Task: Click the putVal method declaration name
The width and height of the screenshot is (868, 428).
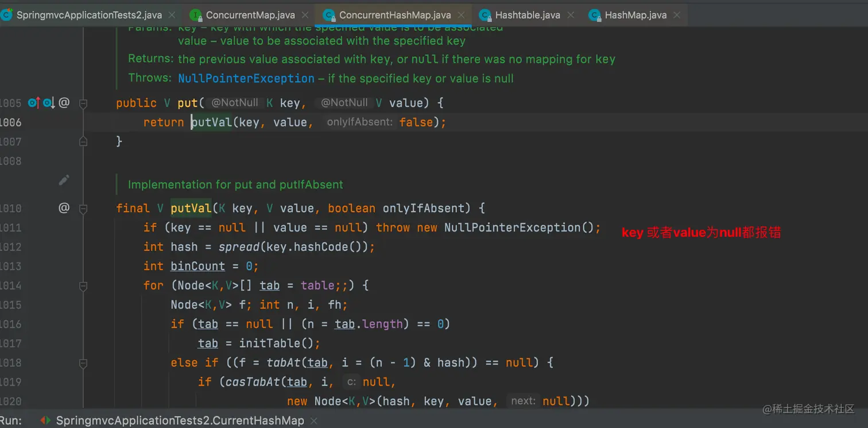Action: coord(191,208)
